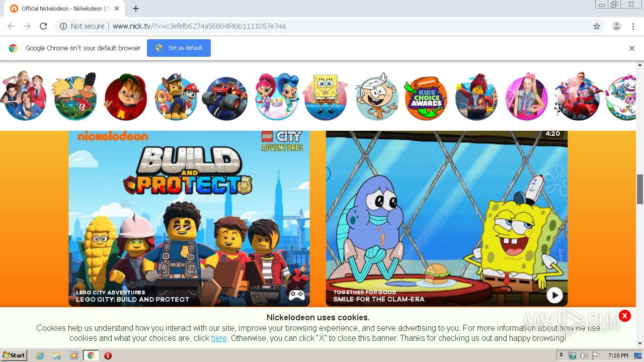644x362 pixels.
Task: Switch to Chrome taskbar button
Action: point(91,355)
